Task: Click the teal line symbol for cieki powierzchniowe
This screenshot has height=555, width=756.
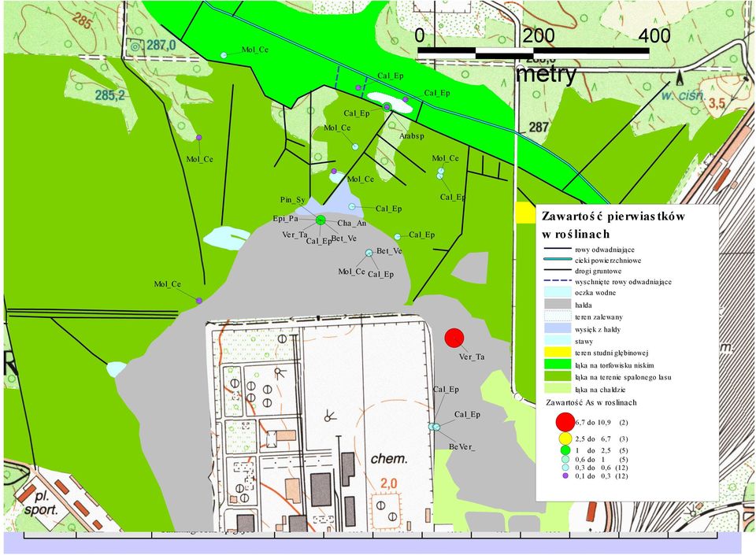Action: [558, 260]
